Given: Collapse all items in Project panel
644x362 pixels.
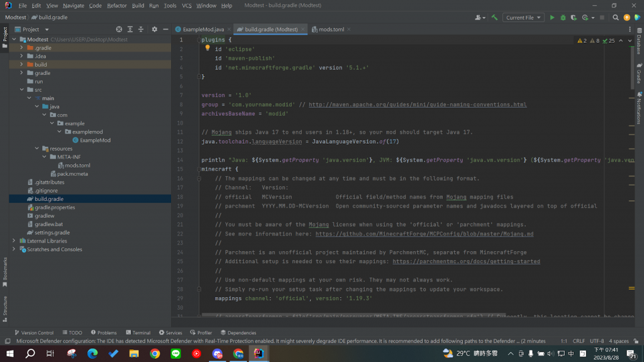Looking at the screenshot, I should (141, 29).
